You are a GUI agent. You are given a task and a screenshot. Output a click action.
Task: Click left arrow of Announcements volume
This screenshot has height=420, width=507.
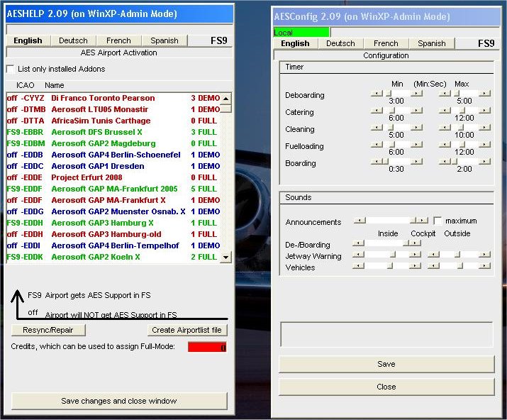click(359, 221)
